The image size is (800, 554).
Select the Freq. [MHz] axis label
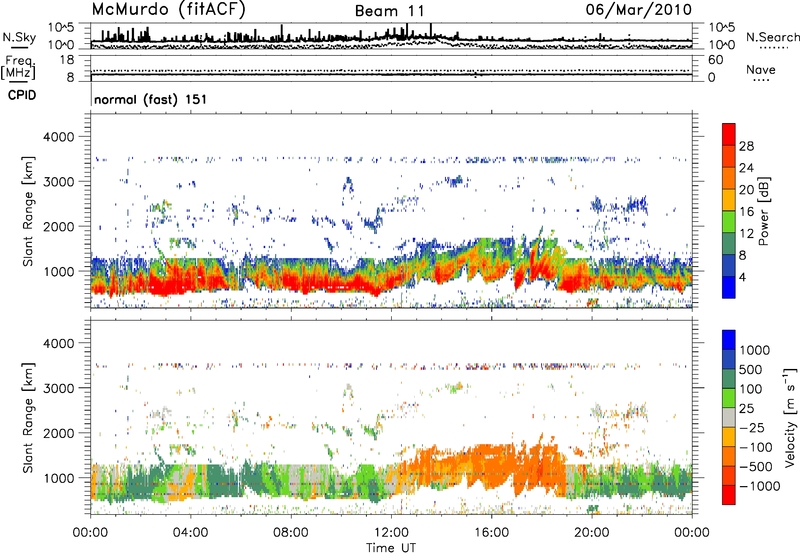(x=18, y=68)
